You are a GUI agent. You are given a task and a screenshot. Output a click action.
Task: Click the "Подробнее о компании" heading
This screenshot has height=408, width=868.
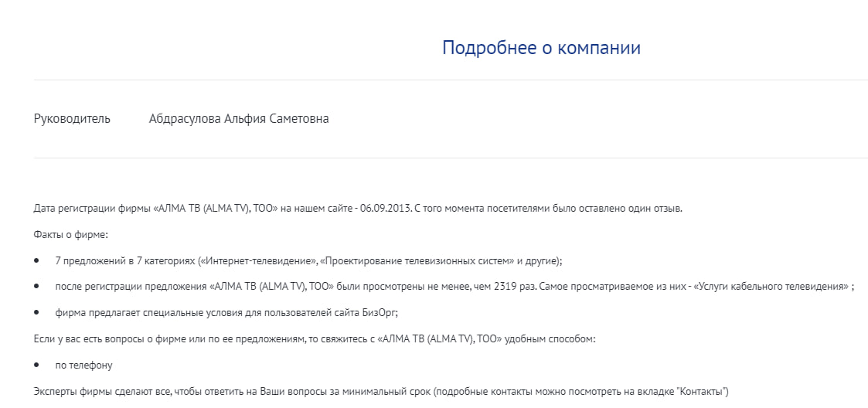point(541,48)
